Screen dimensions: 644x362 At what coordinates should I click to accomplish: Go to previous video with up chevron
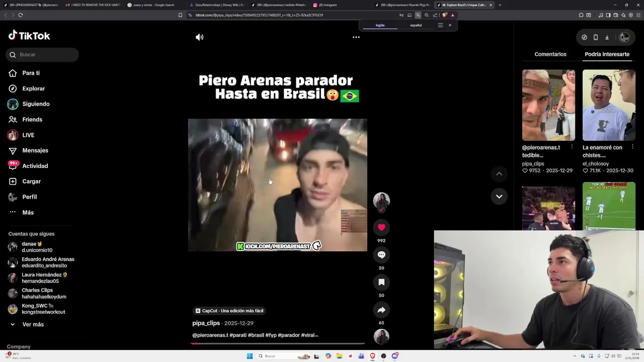[x=499, y=174]
